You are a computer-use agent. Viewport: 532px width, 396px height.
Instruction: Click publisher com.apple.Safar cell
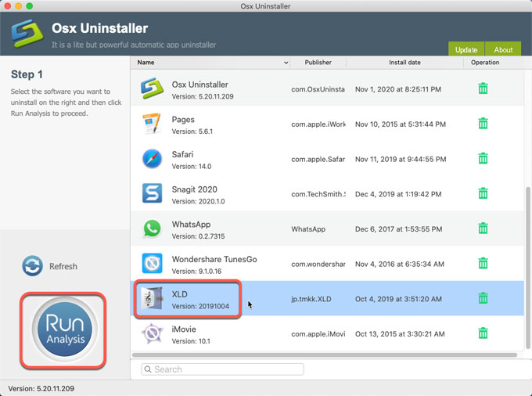point(318,159)
